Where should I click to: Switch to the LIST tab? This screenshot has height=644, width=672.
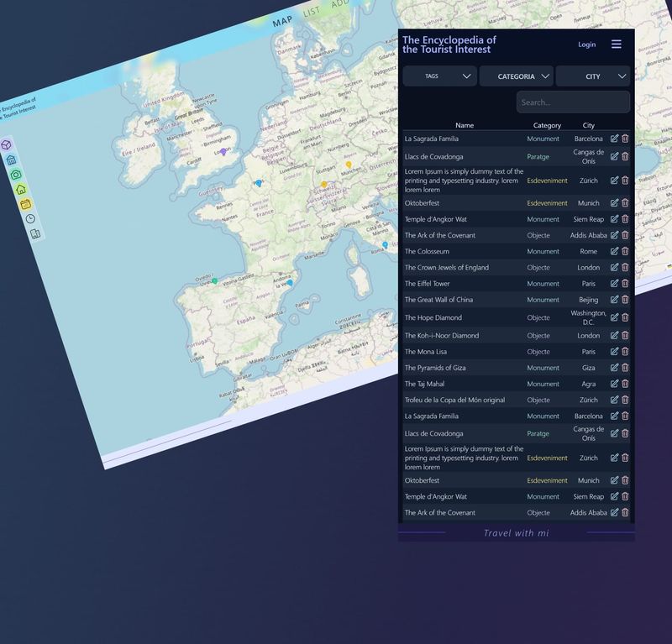coord(312,12)
